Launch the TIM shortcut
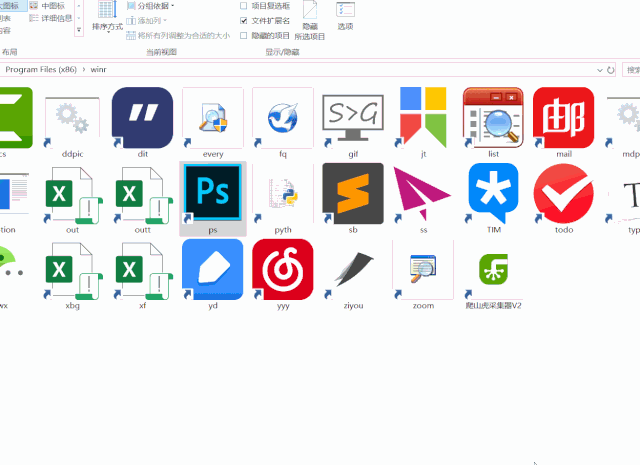This screenshot has height=465, width=640. click(x=493, y=199)
